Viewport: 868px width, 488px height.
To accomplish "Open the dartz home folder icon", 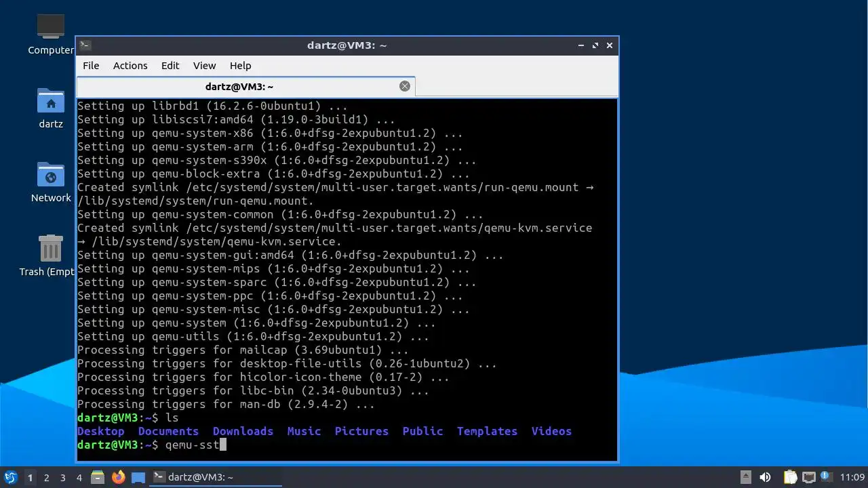I will pyautogui.click(x=51, y=108).
